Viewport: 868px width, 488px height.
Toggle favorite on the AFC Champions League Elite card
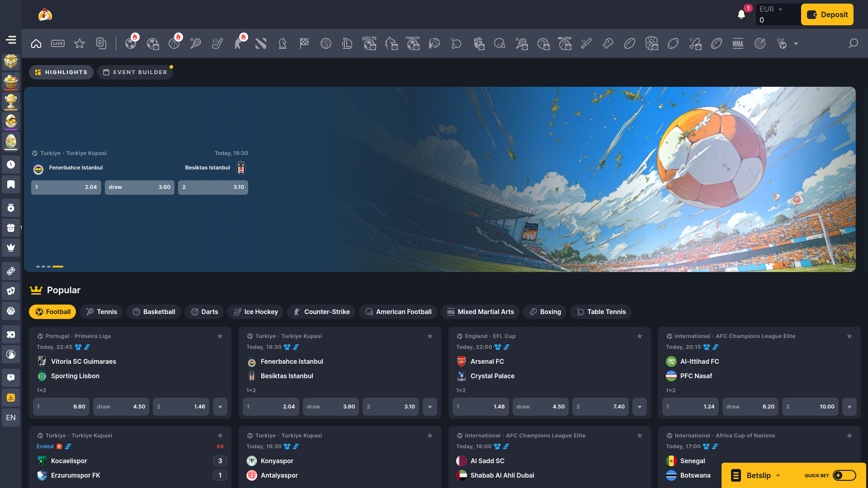pyautogui.click(x=849, y=336)
